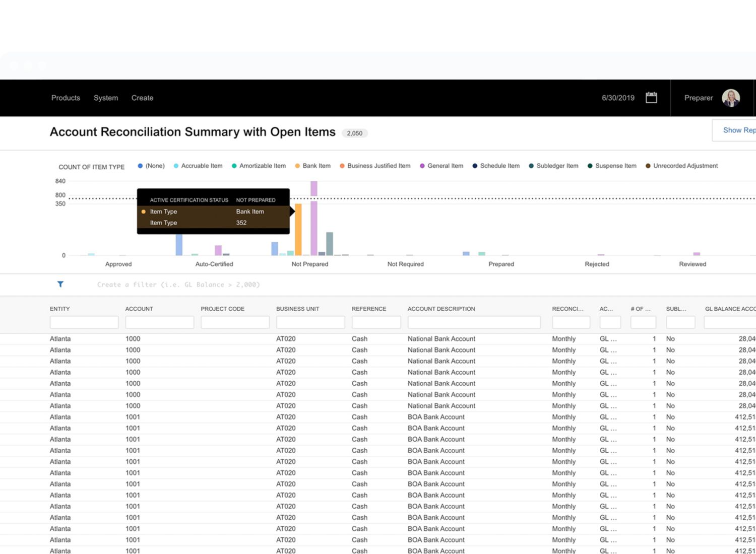Screen dimensions: 756x554
Task: Open the System menu
Action: point(106,98)
